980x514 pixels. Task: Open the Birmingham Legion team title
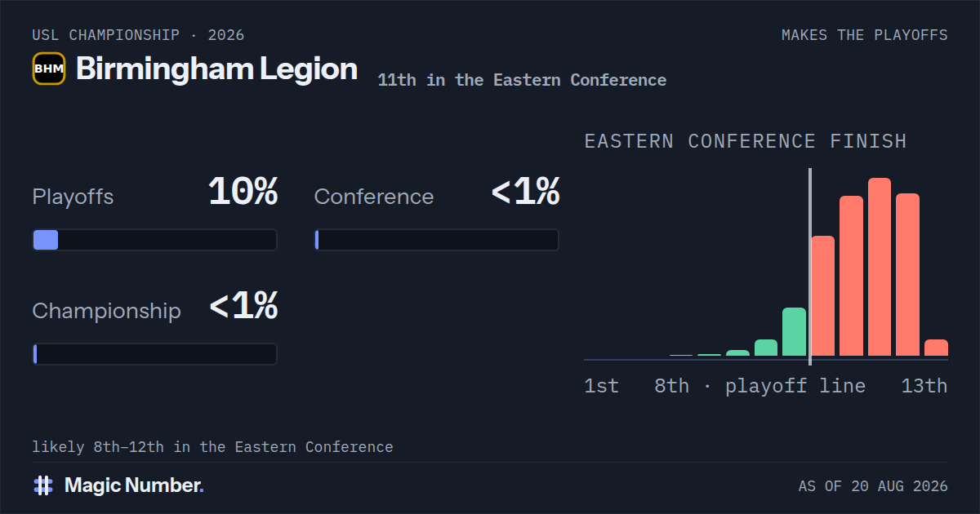click(216, 69)
